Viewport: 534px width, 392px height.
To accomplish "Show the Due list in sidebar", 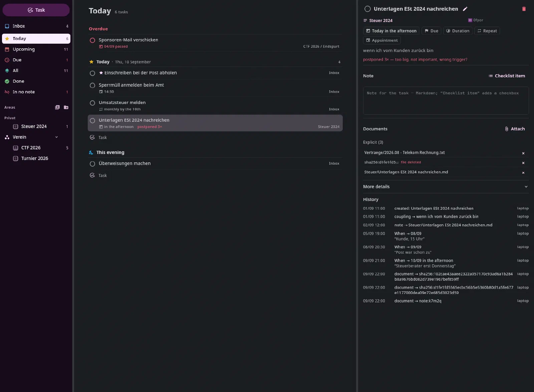I will pyautogui.click(x=36, y=60).
